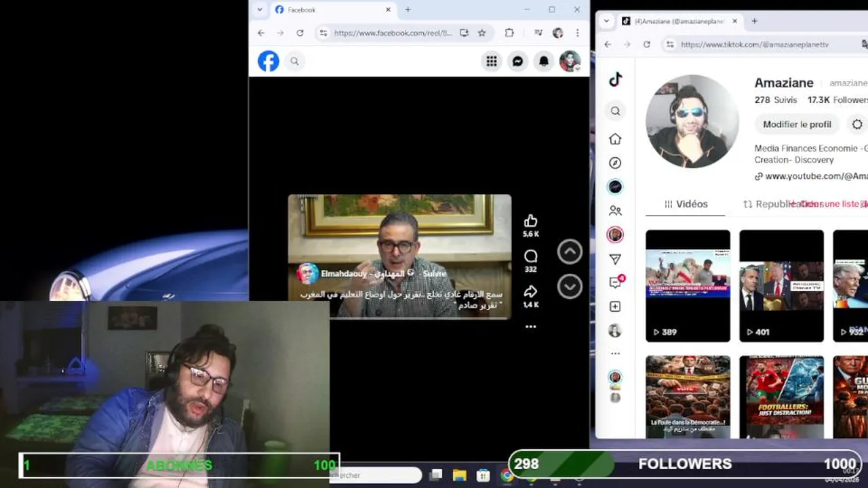Open the Footballers Just Distraction video

[x=781, y=398]
